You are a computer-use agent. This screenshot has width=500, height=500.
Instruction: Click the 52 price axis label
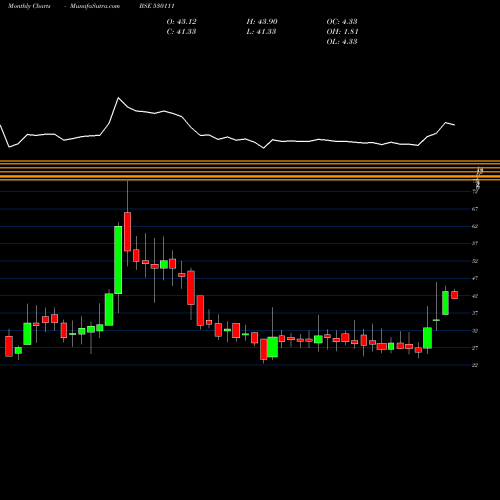(x=475, y=261)
